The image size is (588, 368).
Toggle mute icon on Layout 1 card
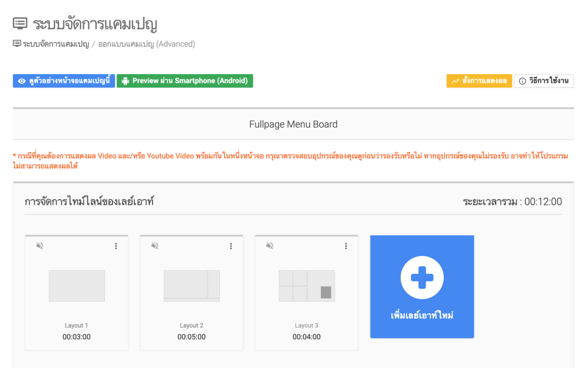pyautogui.click(x=40, y=246)
